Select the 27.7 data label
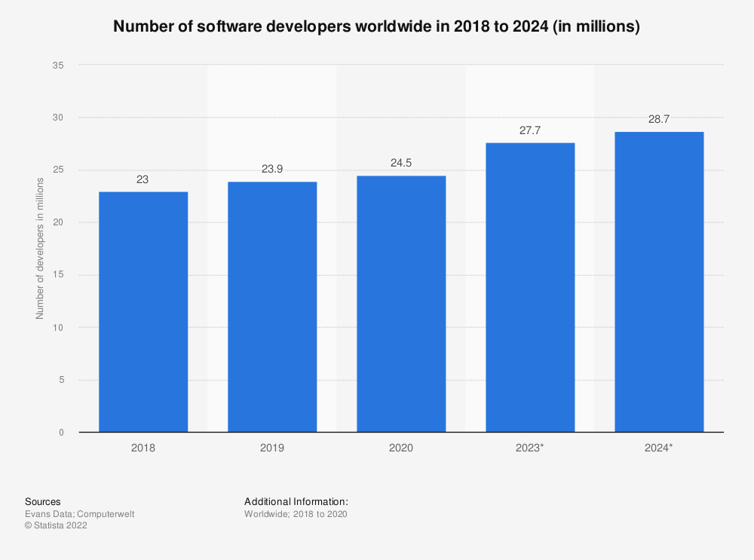 pyautogui.click(x=530, y=130)
